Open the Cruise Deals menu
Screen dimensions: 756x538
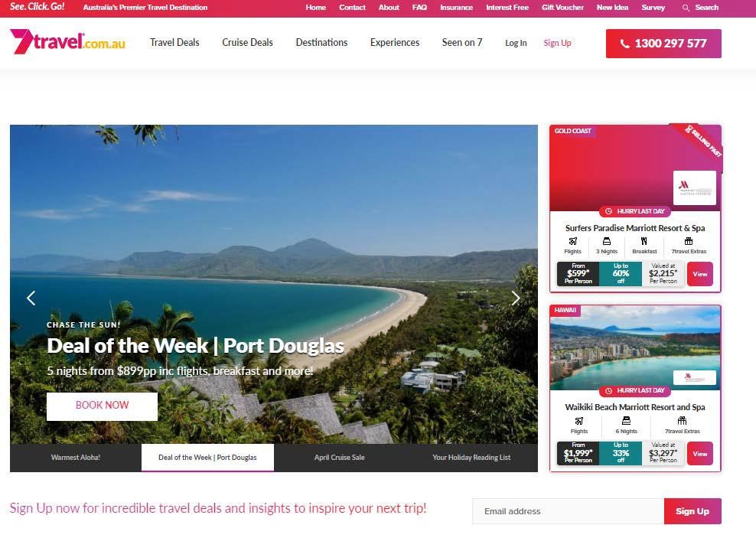pyautogui.click(x=247, y=42)
